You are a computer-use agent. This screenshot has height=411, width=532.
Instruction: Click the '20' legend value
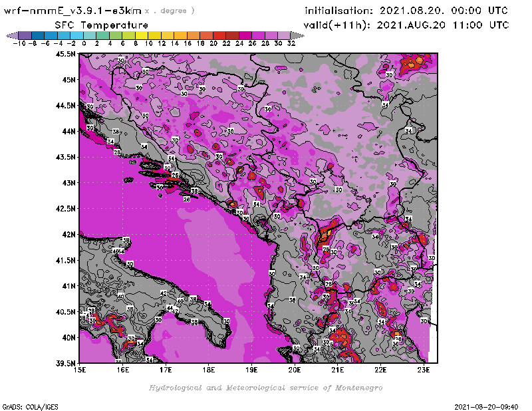click(213, 43)
